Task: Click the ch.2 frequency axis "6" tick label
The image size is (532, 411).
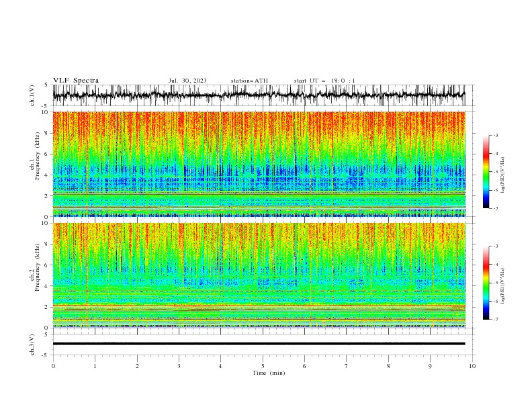Action: (47, 265)
